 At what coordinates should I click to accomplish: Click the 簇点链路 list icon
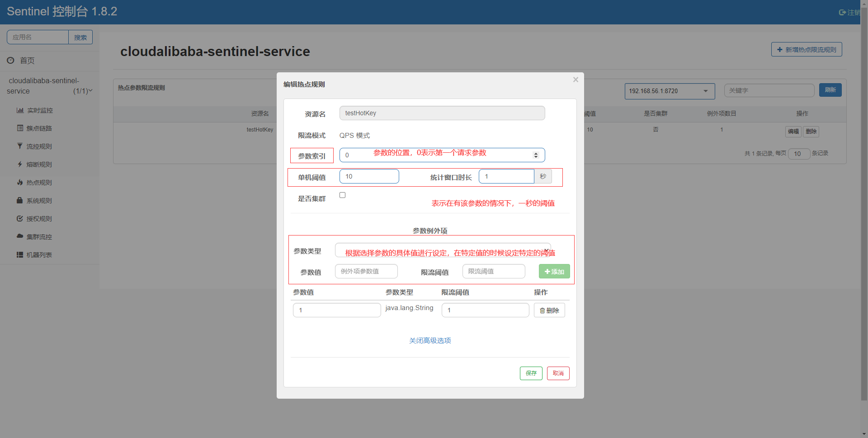coord(20,128)
